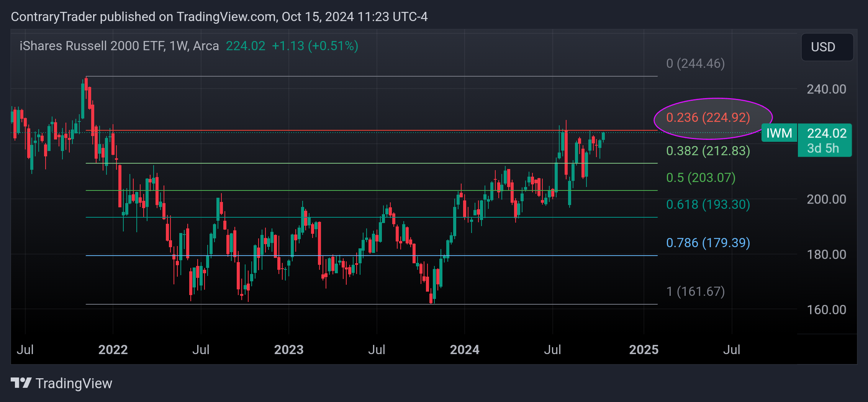Click the 0.618 (193.30) Fibonacci label
Image resolution: width=868 pixels, height=402 pixels.
[708, 204]
